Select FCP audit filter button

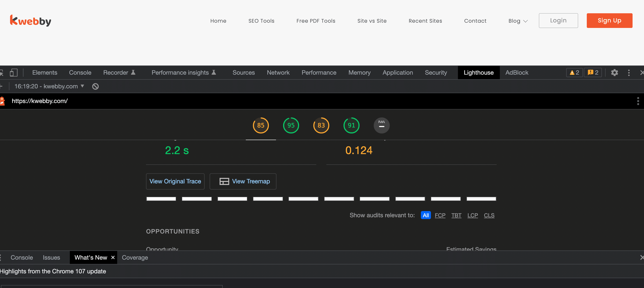pyautogui.click(x=440, y=215)
